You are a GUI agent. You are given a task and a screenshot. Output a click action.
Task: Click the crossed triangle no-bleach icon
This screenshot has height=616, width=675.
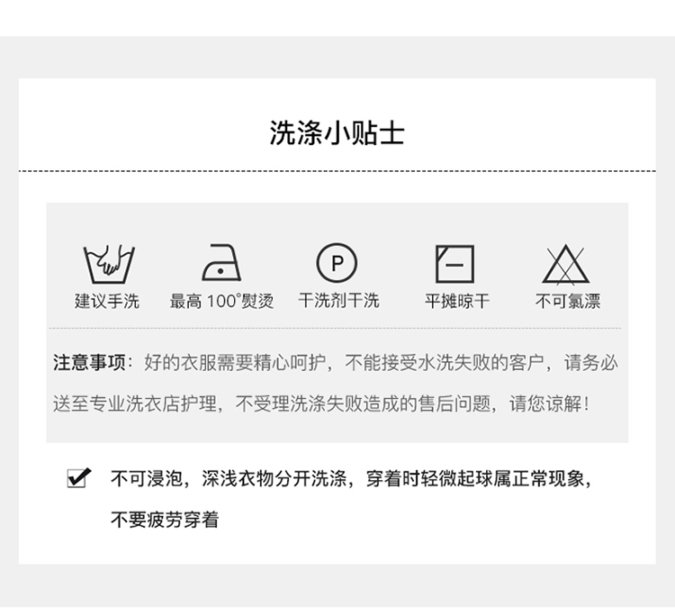pyautogui.click(x=566, y=265)
